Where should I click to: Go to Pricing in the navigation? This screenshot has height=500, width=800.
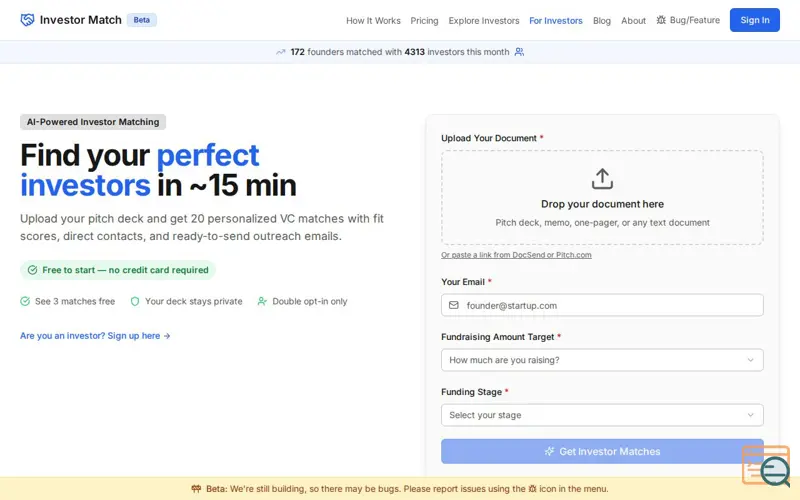(424, 21)
